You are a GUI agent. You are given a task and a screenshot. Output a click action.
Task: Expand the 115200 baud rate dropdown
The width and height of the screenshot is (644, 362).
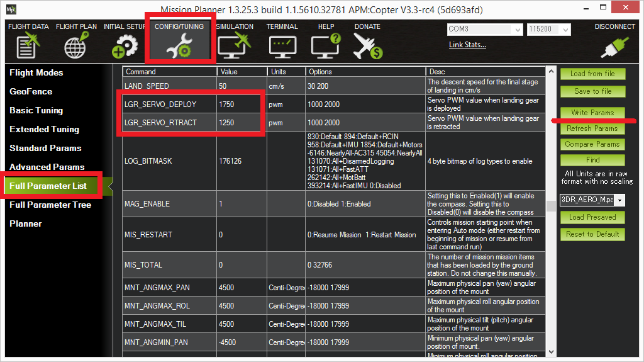pyautogui.click(x=565, y=30)
